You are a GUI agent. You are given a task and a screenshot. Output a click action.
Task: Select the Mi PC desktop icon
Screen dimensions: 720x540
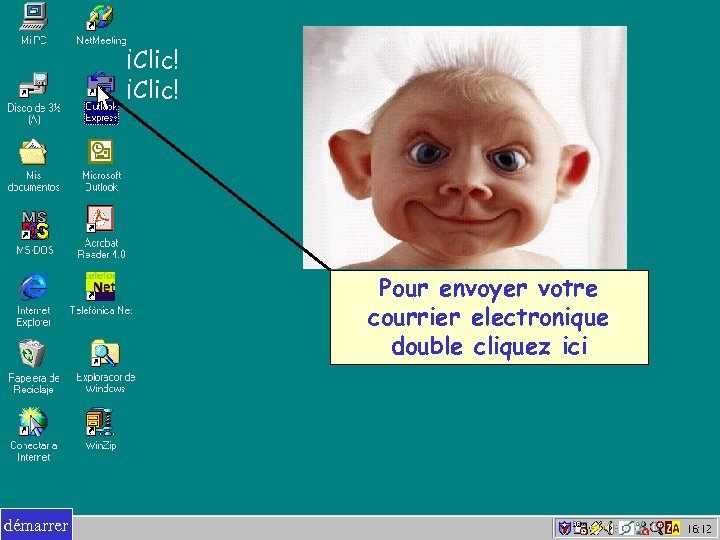click(33, 17)
